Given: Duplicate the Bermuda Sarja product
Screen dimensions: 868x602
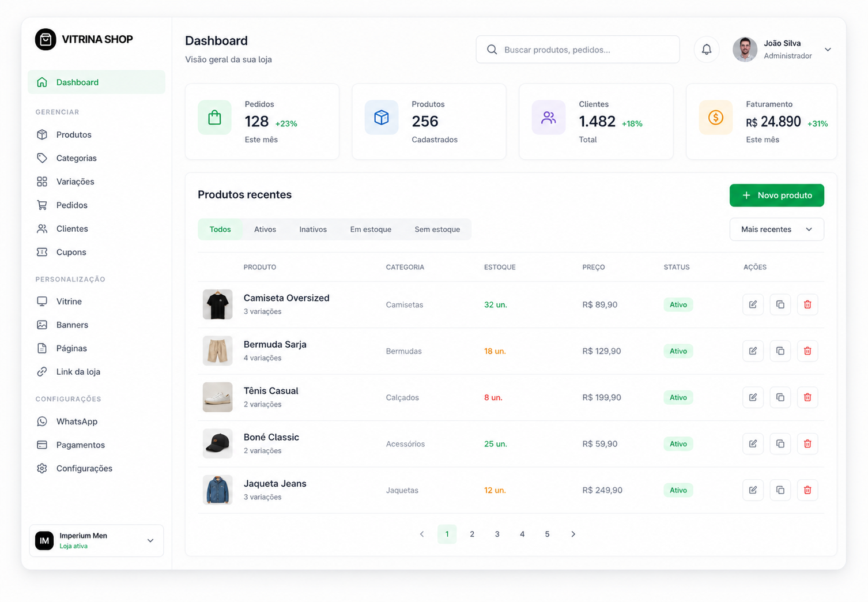Looking at the screenshot, I should 780,351.
